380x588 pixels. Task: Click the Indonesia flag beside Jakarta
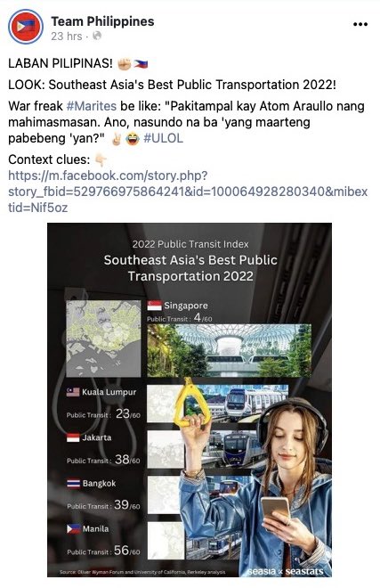73,437
